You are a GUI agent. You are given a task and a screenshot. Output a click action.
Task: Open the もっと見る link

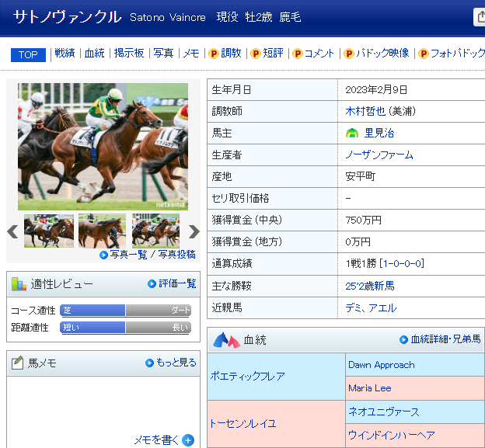[x=176, y=363]
